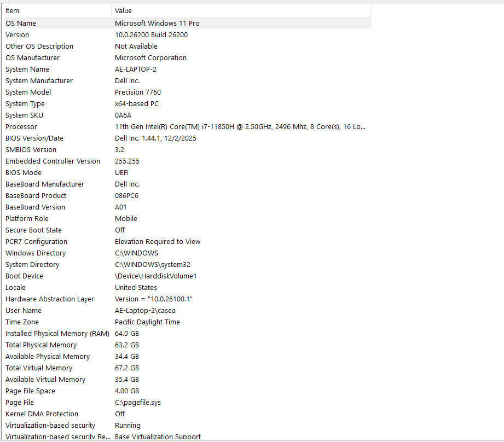Screen dimensions: 504x442
Task: Click the value Not Available
Action: (136, 46)
